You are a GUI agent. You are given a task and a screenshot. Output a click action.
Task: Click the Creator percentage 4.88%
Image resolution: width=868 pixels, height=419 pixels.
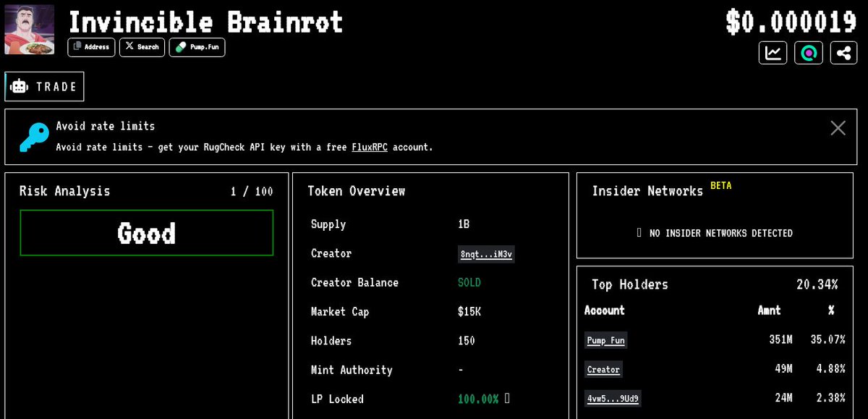(x=830, y=368)
